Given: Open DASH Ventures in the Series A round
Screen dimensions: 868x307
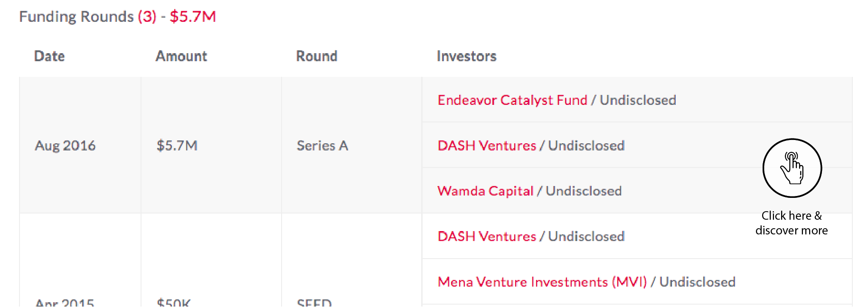Looking at the screenshot, I should tap(486, 146).
